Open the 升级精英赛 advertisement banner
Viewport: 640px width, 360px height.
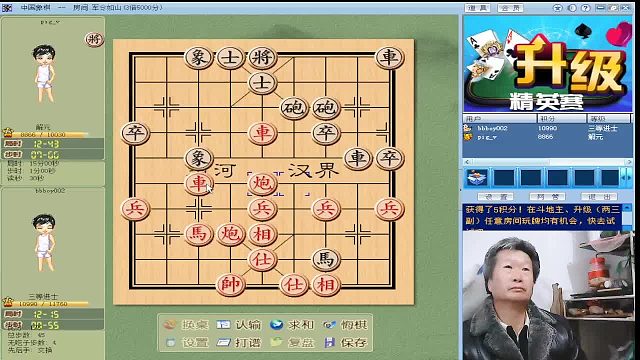547,64
